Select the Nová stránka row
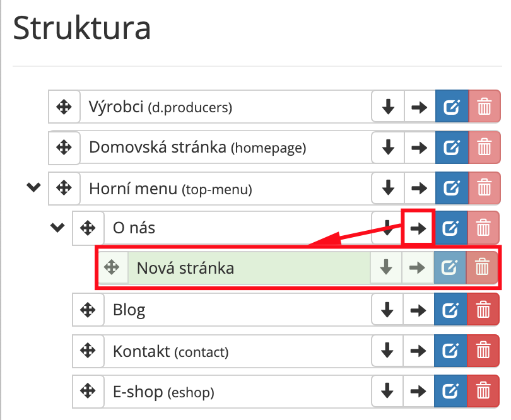 pyautogui.click(x=298, y=268)
